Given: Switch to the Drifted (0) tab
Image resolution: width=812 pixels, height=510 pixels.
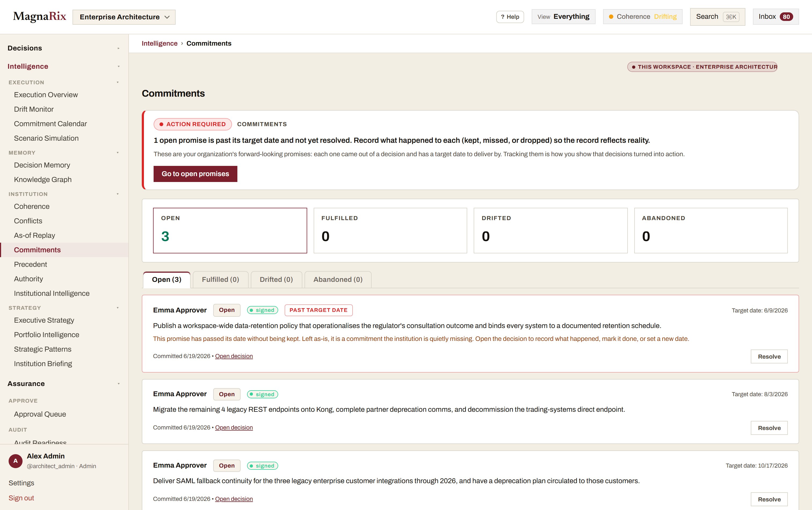Looking at the screenshot, I should coord(276,279).
